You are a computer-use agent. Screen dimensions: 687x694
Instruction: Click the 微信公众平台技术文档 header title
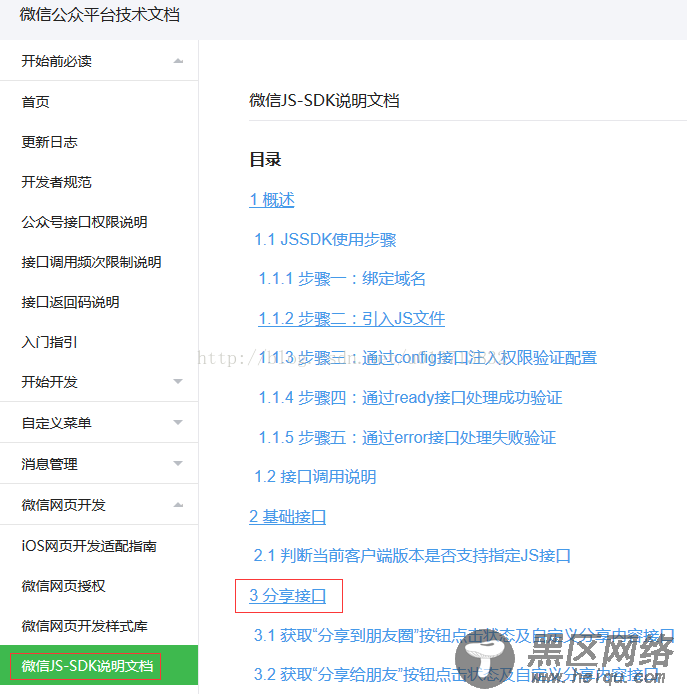(x=100, y=15)
